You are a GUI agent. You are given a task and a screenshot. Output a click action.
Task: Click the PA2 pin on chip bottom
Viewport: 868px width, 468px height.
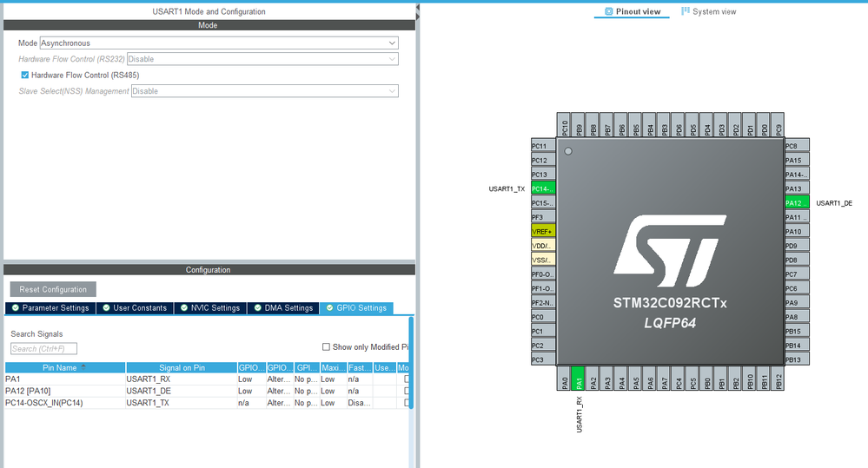(593, 379)
